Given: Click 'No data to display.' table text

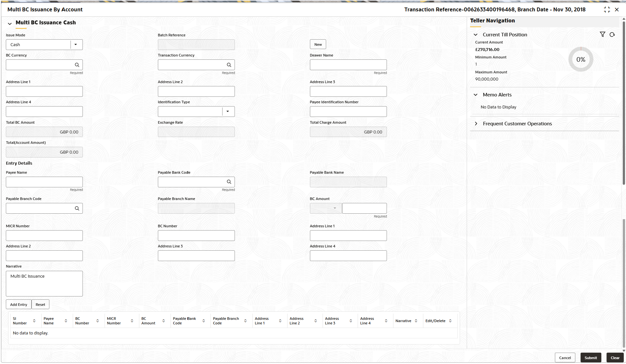Looking at the screenshot, I should (31, 333).
